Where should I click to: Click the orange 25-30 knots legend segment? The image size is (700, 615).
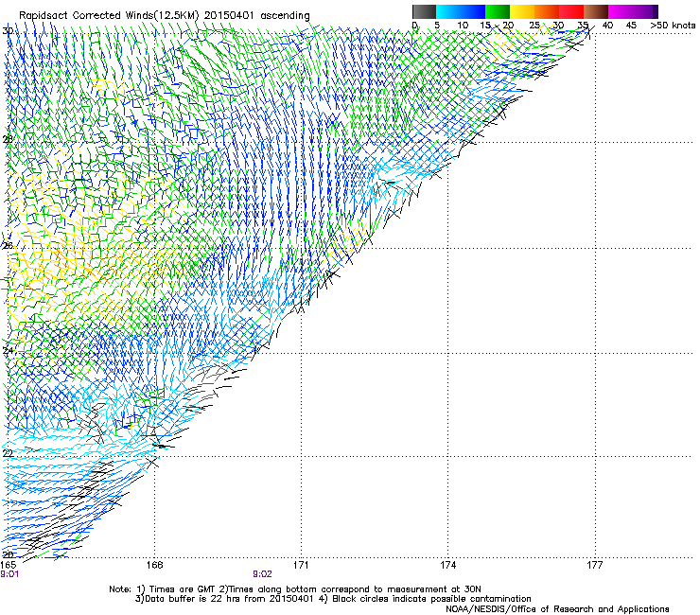pyautogui.click(x=547, y=11)
